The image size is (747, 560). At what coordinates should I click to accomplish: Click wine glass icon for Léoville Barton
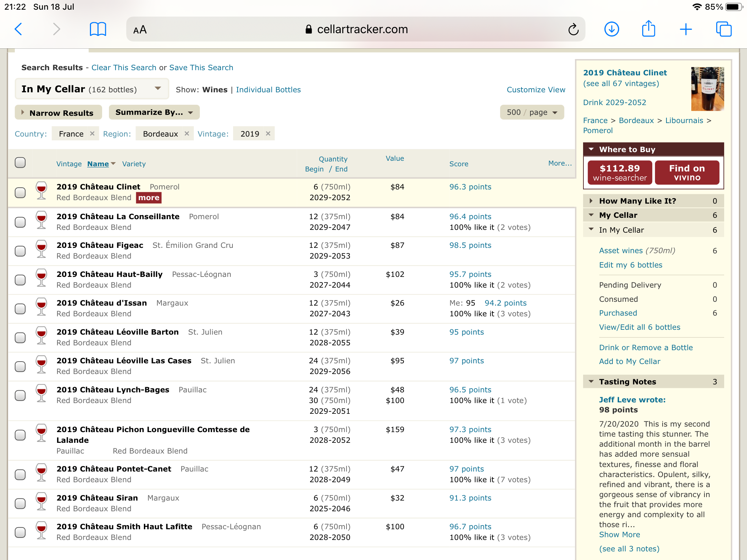(x=41, y=336)
